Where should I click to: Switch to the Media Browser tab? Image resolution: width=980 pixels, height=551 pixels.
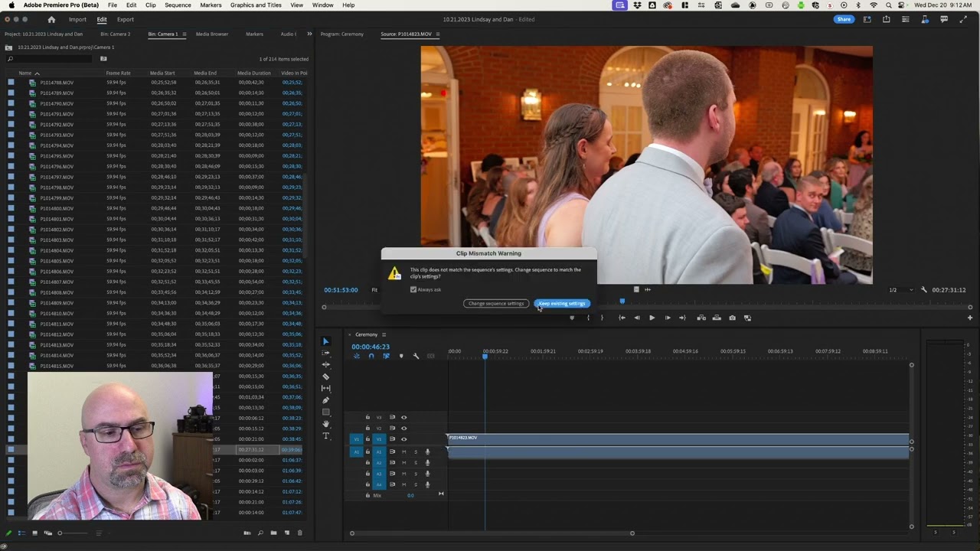pyautogui.click(x=212, y=34)
